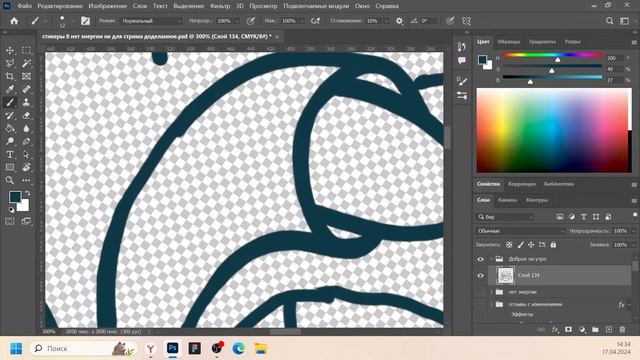Viewport: 640px width, 360px height.
Task: Swap foreground and background colors
Action: point(27,193)
